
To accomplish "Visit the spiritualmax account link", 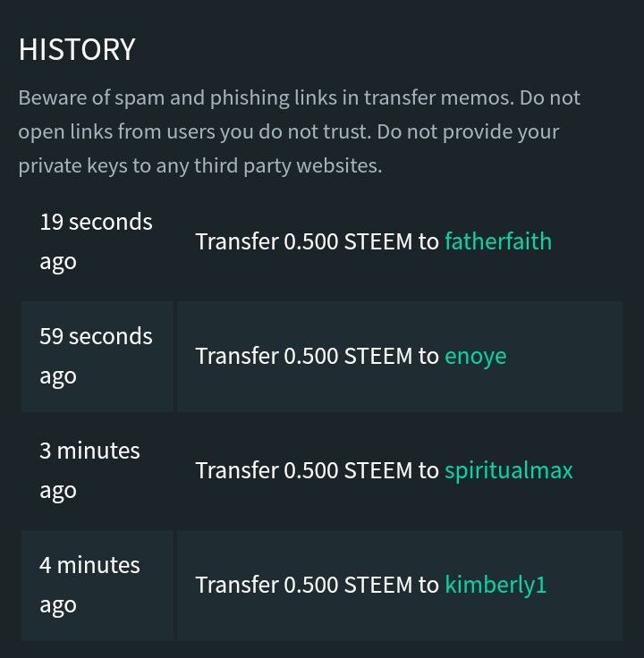I will (x=508, y=470).
